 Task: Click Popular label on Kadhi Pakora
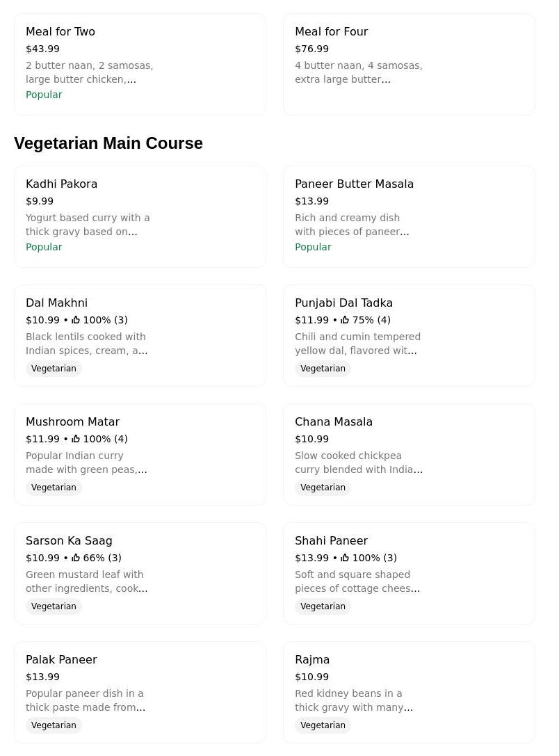click(x=44, y=247)
